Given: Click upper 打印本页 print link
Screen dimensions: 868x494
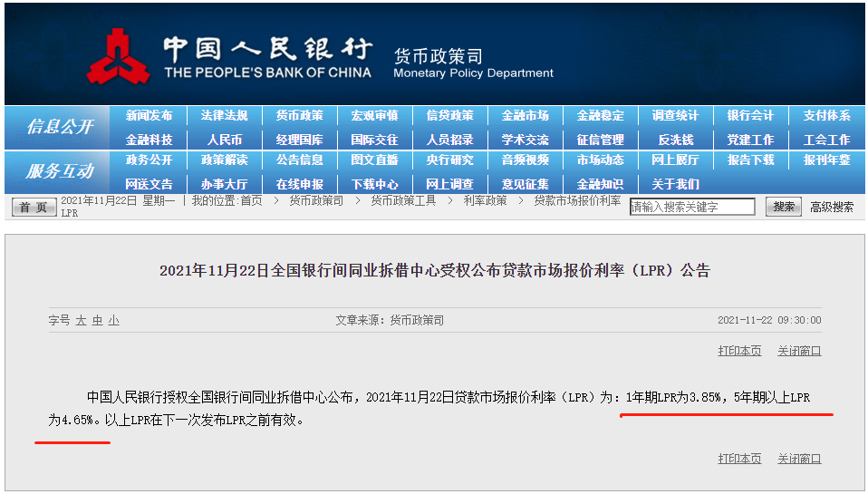Looking at the screenshot, I should (x=739, y=351).
